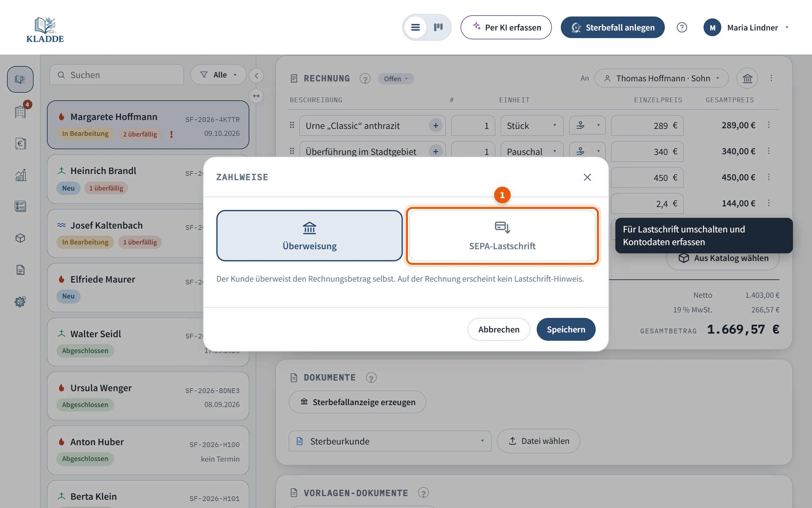Focus the Suchen search field
The image size is (812, 508).
116,75
